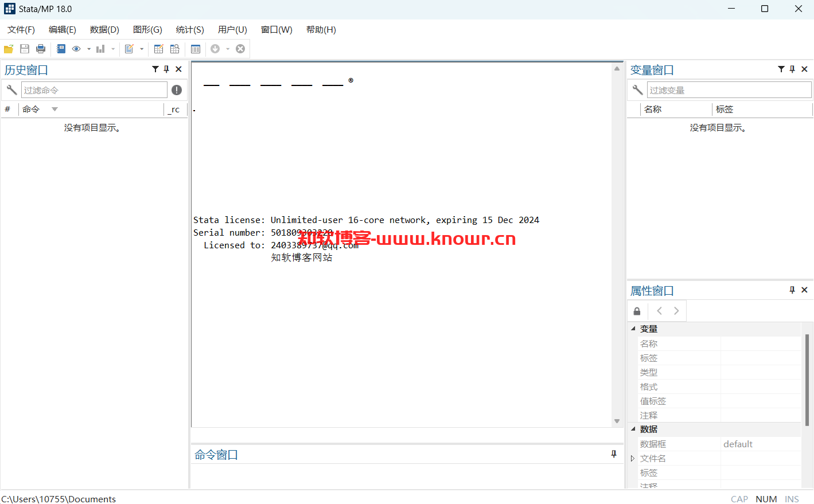Collapse the 变量 properties section
Image resolution: width=814 pixels, height=504 pixels.
[633, 329]
